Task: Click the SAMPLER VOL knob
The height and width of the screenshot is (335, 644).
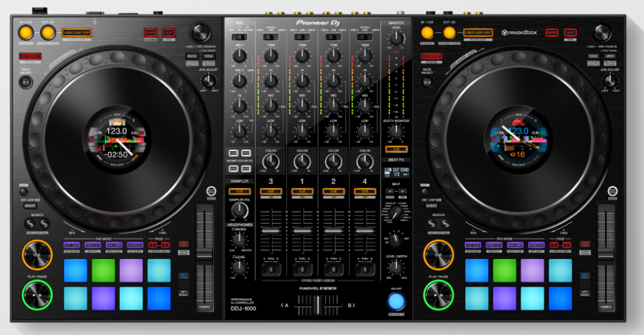Action: 240,210
